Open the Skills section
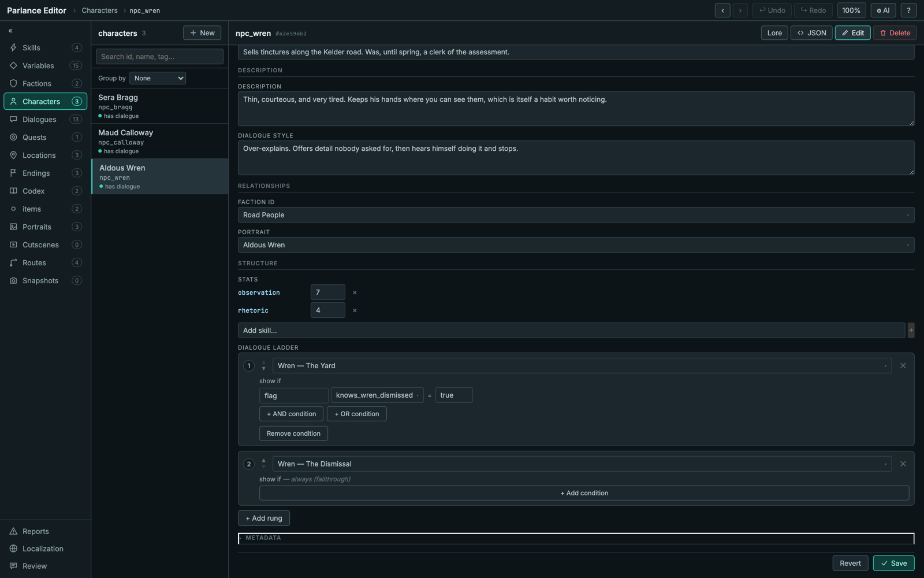 click(x=45, y=48)
